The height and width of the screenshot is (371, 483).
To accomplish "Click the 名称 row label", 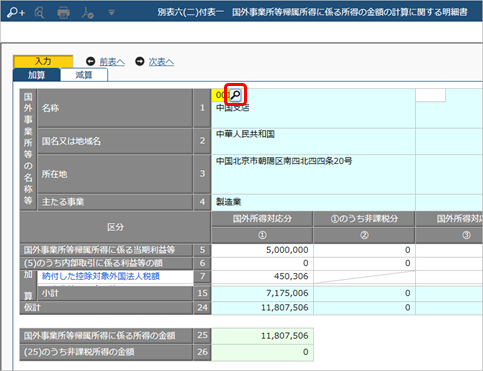I will [115, 108].
